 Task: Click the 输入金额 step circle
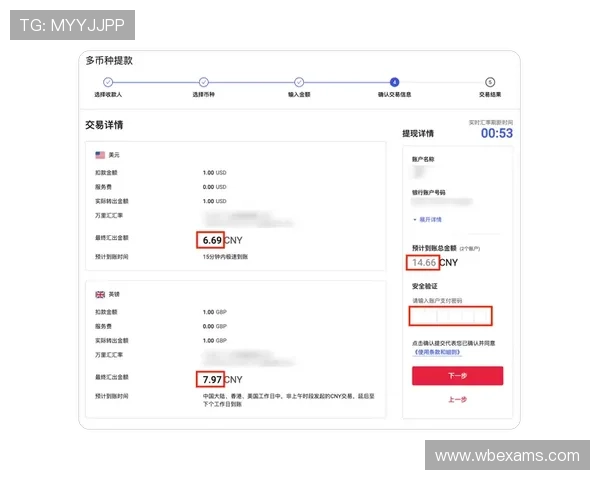299,82
